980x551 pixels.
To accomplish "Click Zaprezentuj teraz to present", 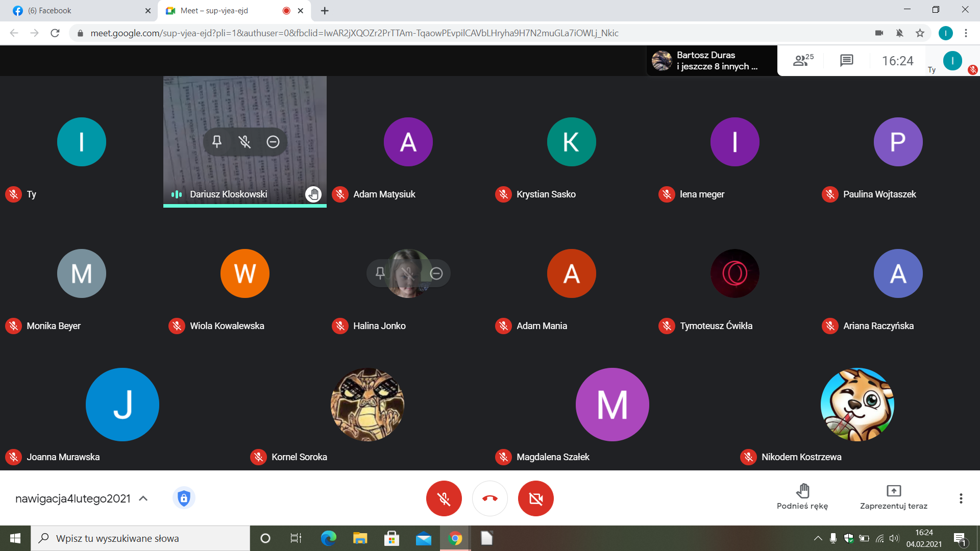I will [893, 497].
